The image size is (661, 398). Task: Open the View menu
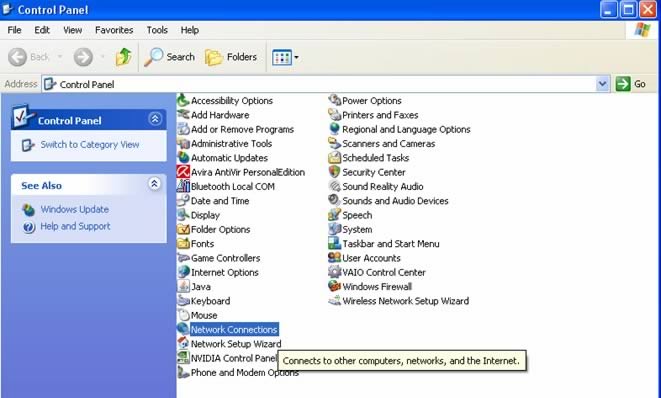pos(73,30)
